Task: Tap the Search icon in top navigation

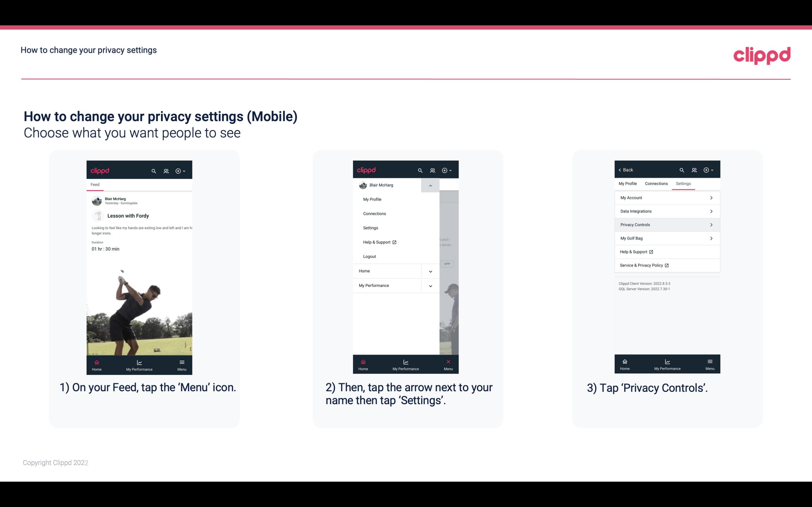Action: tap(153, 171)
